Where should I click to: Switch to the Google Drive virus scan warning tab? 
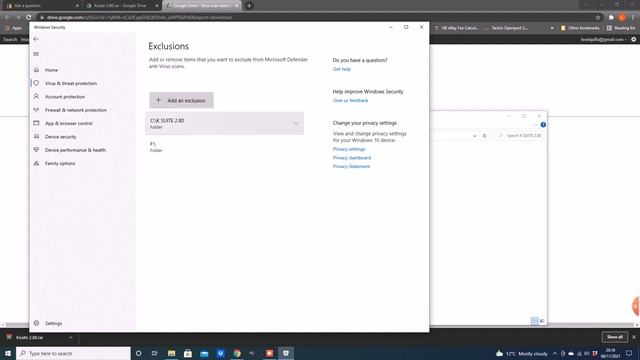pos(202,6)
